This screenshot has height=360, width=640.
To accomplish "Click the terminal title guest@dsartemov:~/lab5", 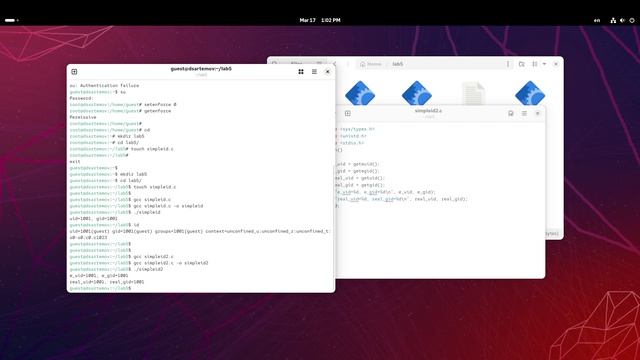I will click(201, 69).
